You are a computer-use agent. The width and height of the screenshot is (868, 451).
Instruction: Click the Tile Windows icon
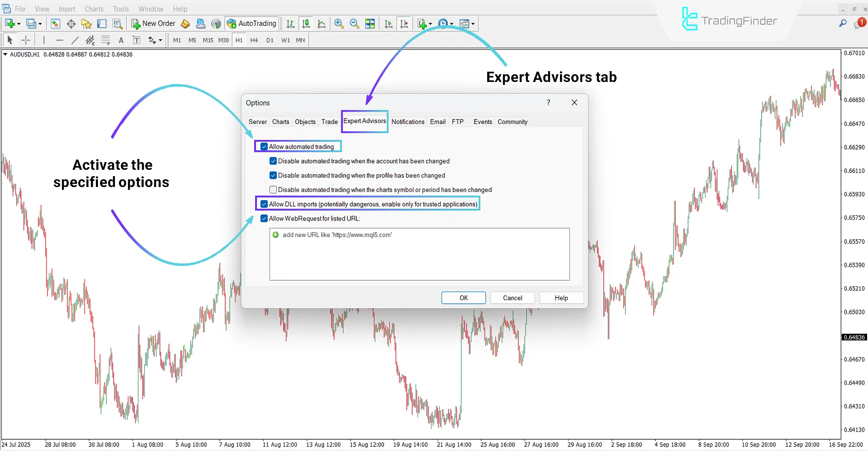pos(370,24)
